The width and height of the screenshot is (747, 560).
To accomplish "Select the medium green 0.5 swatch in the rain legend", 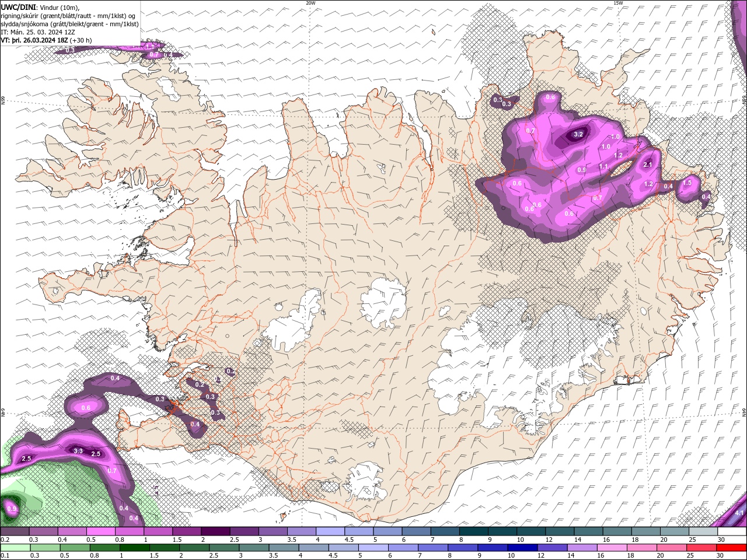I will pos(75,548).
